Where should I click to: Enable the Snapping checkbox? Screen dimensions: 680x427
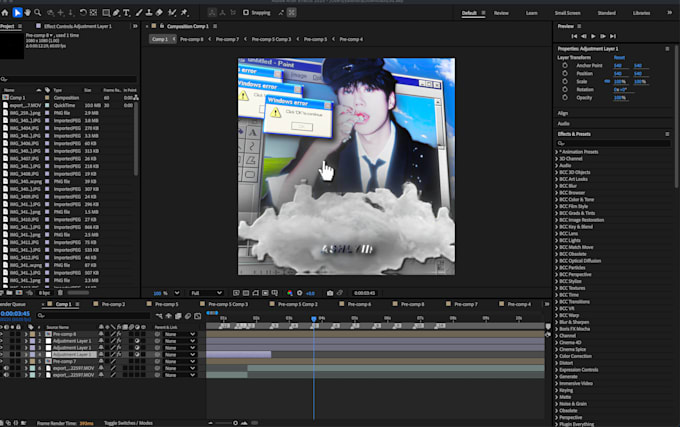(x=246, y=13)
